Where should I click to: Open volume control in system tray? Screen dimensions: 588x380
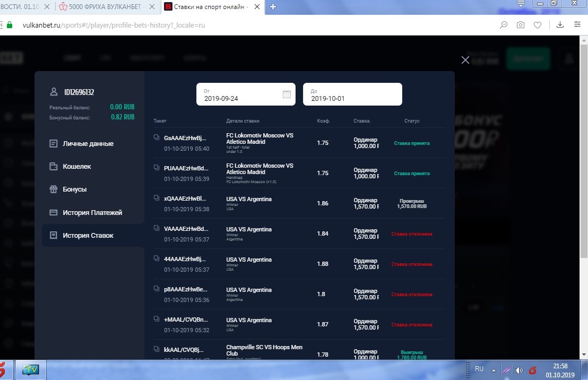click(x=519, y=370)
